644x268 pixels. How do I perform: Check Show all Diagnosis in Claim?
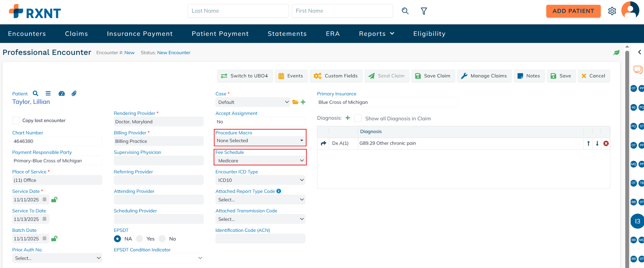point(358,118)
